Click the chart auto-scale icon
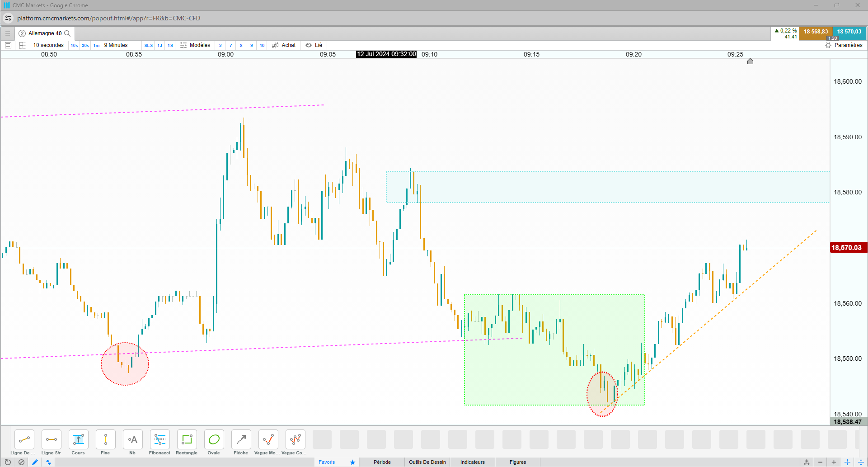The height and width of the screenshot is (467, 868). tap(807, 462)
